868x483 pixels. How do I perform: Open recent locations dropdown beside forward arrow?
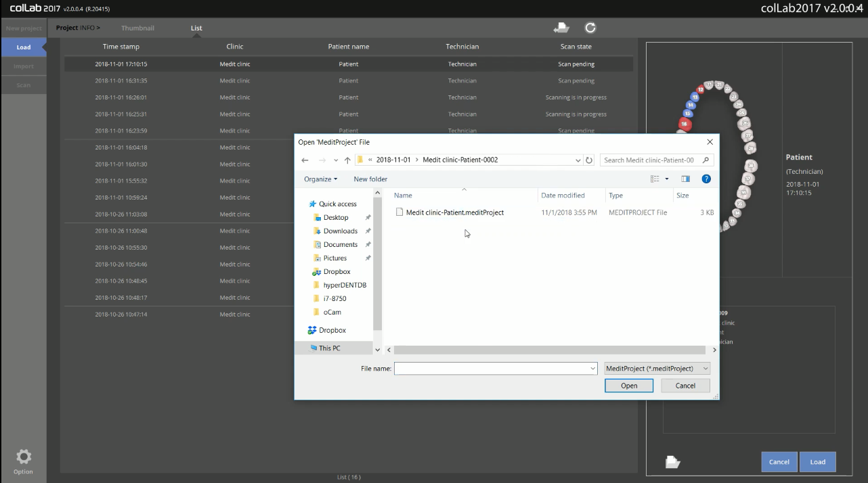(x=336, y=160)
